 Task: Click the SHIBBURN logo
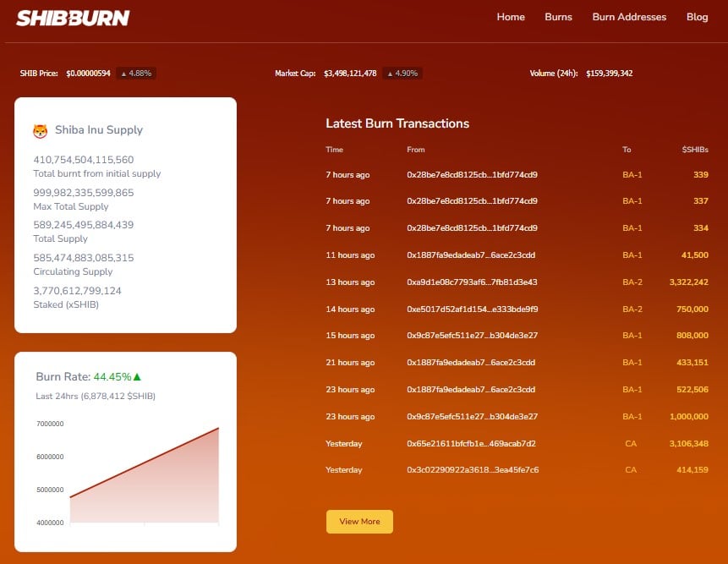point(73,18)
